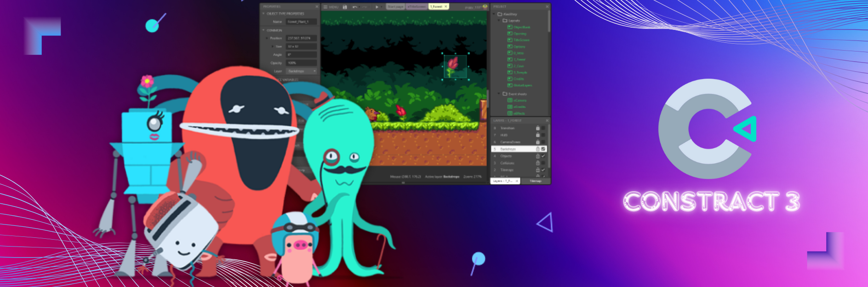Switch to the Tilemap bottom tab
This screenshot has height=287, width=868.
pos(535,181)
